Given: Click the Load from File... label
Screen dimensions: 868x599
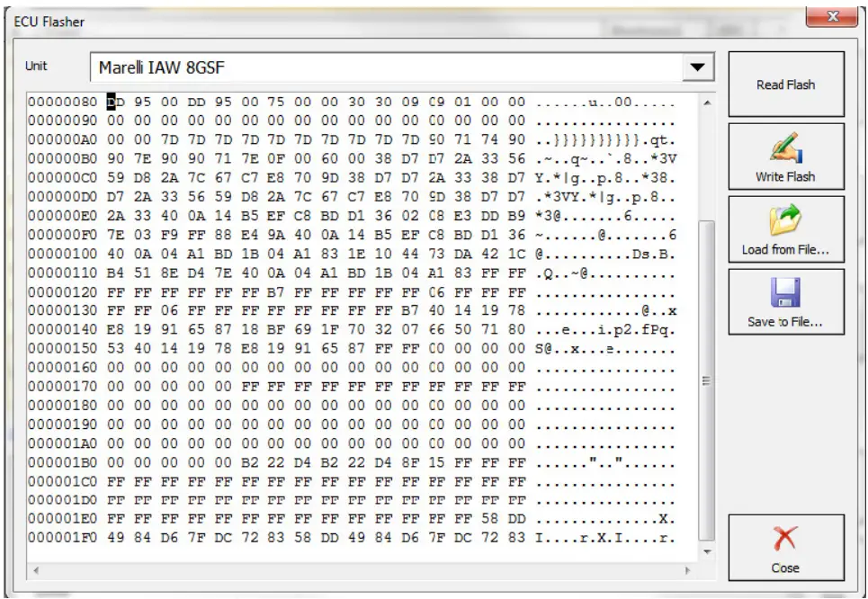Looking at the screenshot, I should click(x=785, y=250).
